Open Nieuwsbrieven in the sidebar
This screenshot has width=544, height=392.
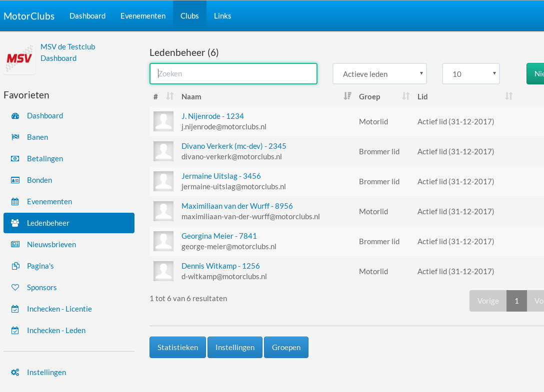coord(51,245)
